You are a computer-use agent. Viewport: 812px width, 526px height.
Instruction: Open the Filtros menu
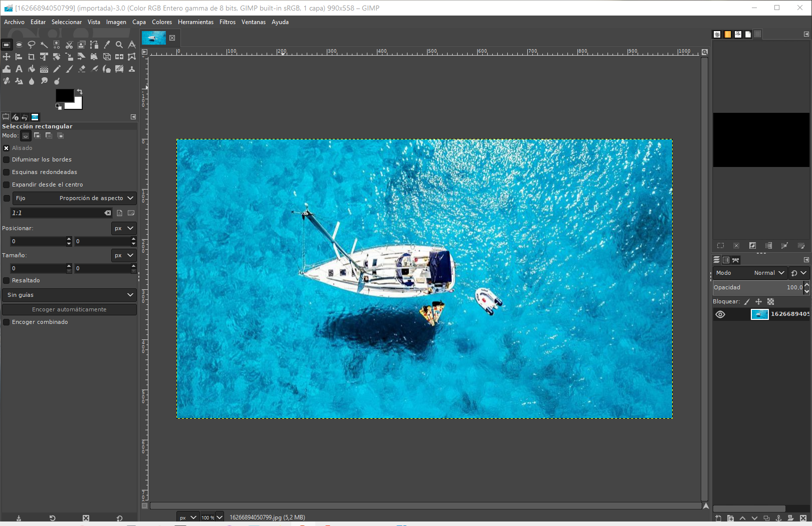227,22
